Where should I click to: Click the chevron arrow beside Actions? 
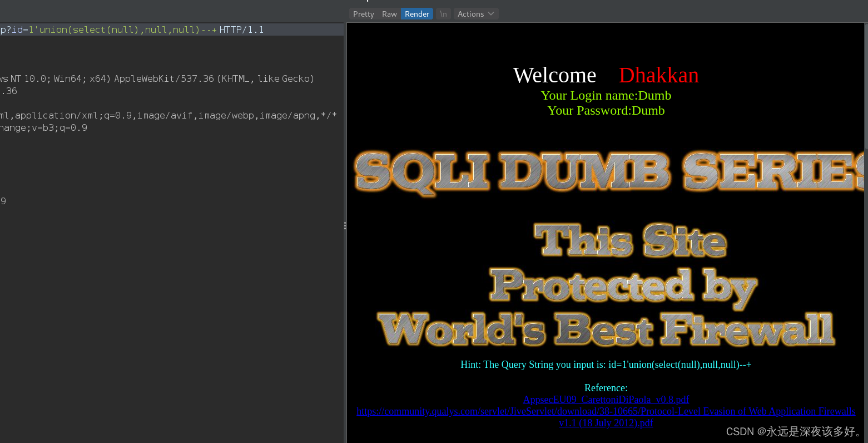pyautogui.click(x=491, y=14)
